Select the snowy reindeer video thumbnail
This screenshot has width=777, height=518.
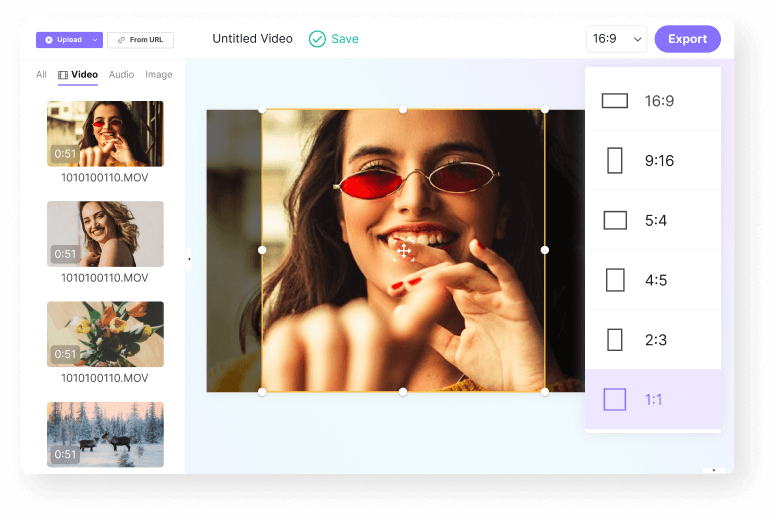click(105, 434)
